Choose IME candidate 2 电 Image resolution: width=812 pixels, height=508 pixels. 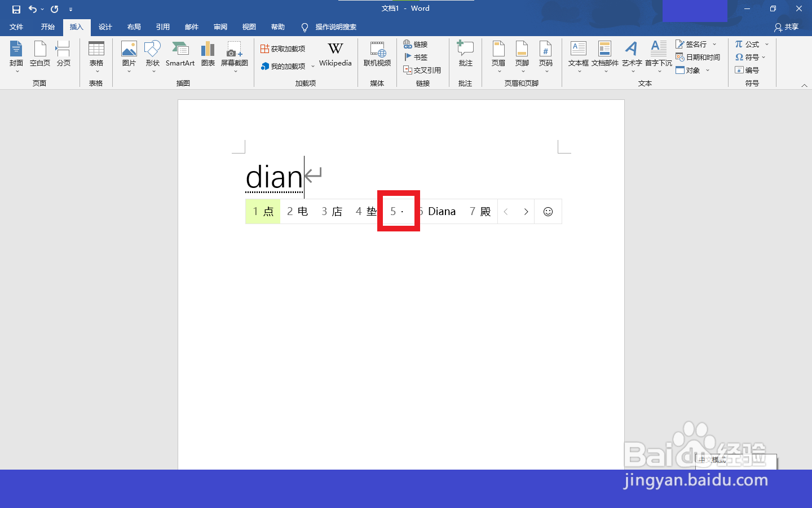[297, 212]
